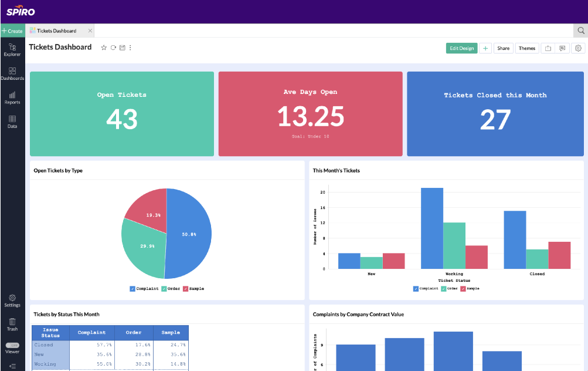The image size is (588, 371).
Task: Toggle Sample in the pie chart legend
Action: click(193, 289)
